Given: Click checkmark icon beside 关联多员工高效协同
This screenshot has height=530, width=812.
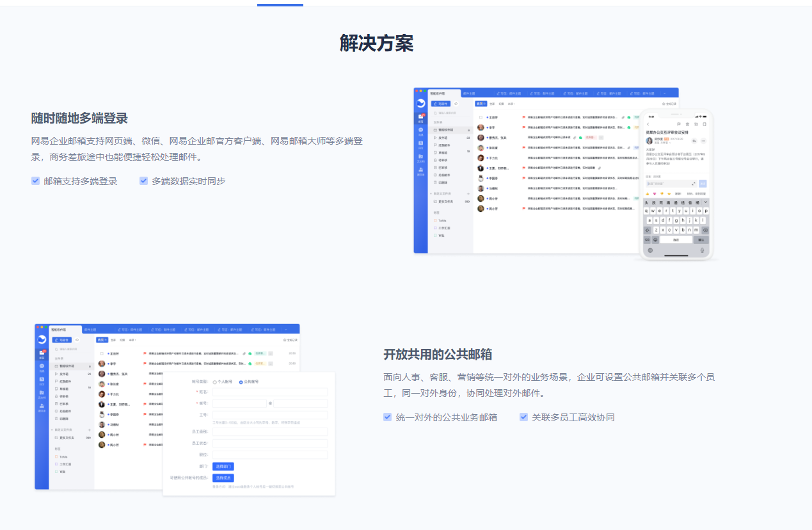Looking at the screenshot, I should [x=524, y=417].
